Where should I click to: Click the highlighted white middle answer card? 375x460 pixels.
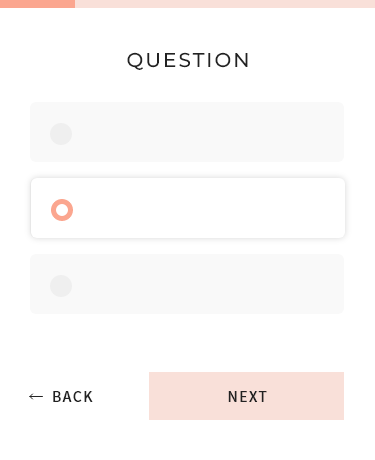(x=188, y=208)
